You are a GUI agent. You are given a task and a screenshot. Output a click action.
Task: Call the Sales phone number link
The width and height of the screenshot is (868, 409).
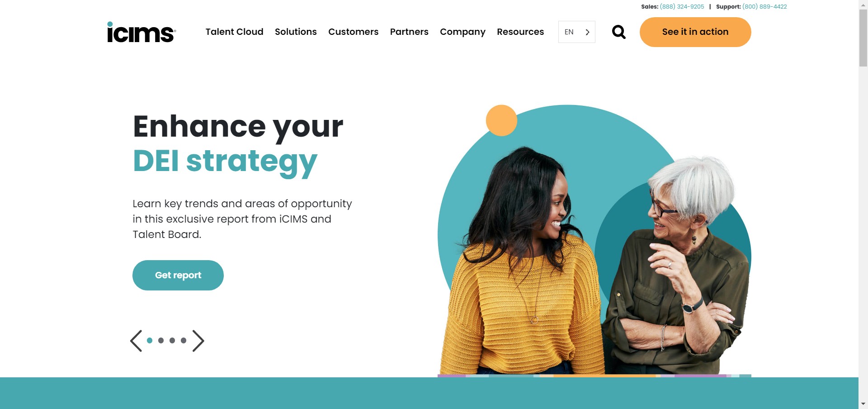click(682, 7)
